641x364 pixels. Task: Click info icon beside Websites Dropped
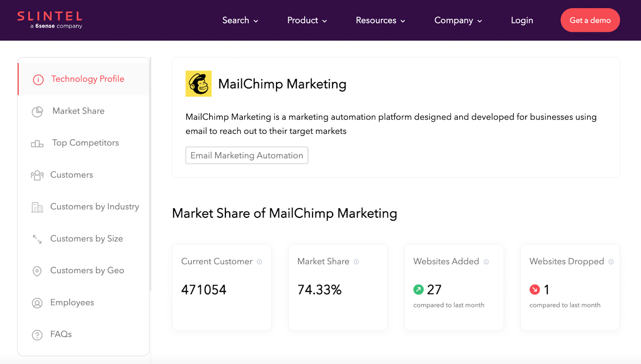(x=611, y=262)
